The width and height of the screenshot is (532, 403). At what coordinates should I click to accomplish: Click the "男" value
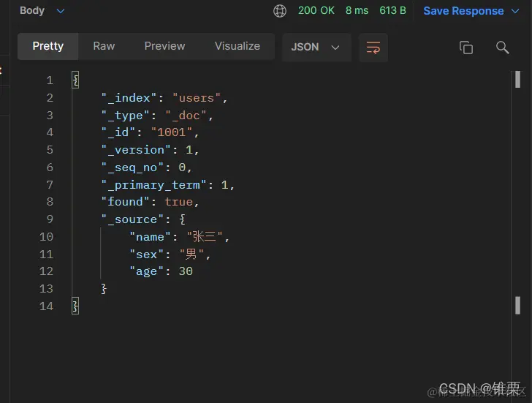tap(191, 254)
